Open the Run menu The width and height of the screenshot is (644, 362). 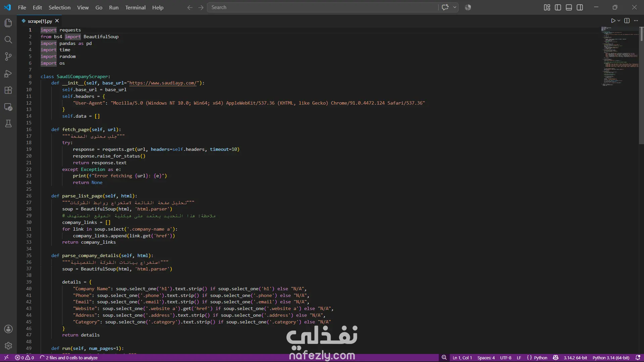[114, 7]
